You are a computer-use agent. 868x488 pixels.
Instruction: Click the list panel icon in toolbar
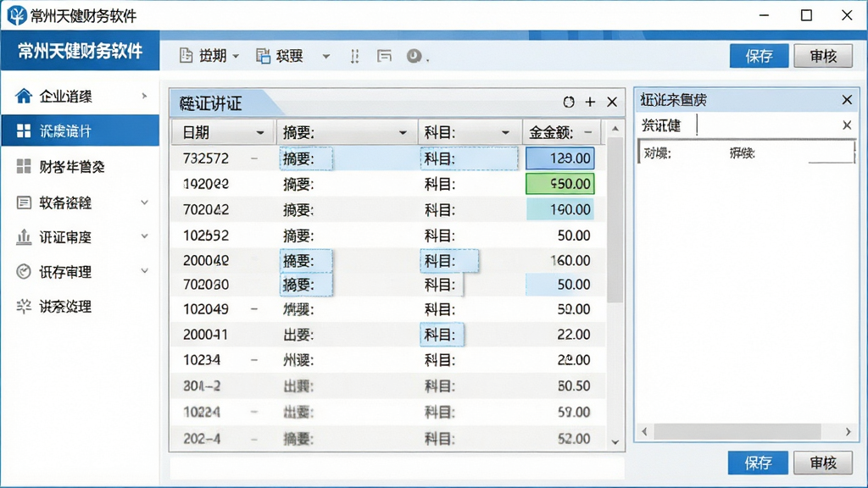pyautogui.click(x=384, y=56)
